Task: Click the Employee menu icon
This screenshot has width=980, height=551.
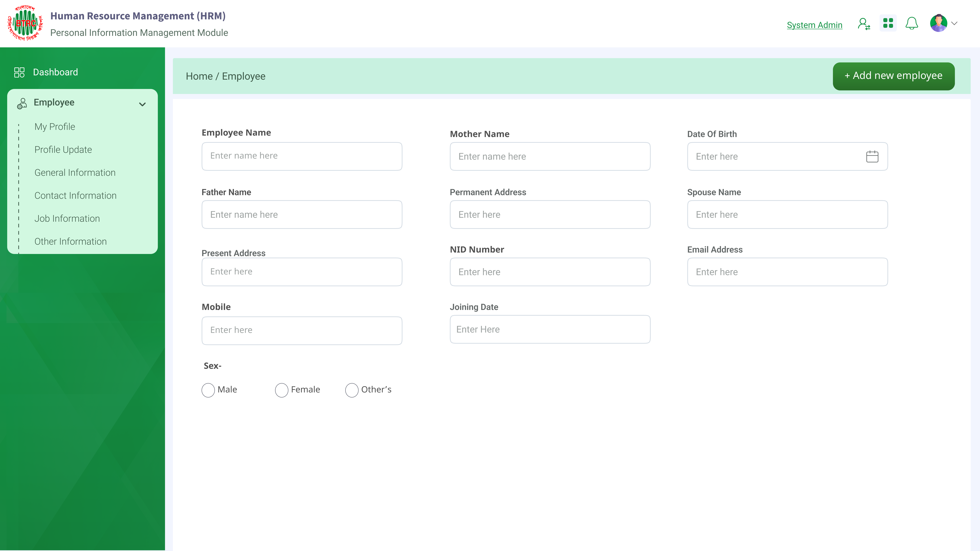Action: coord(22,103)
